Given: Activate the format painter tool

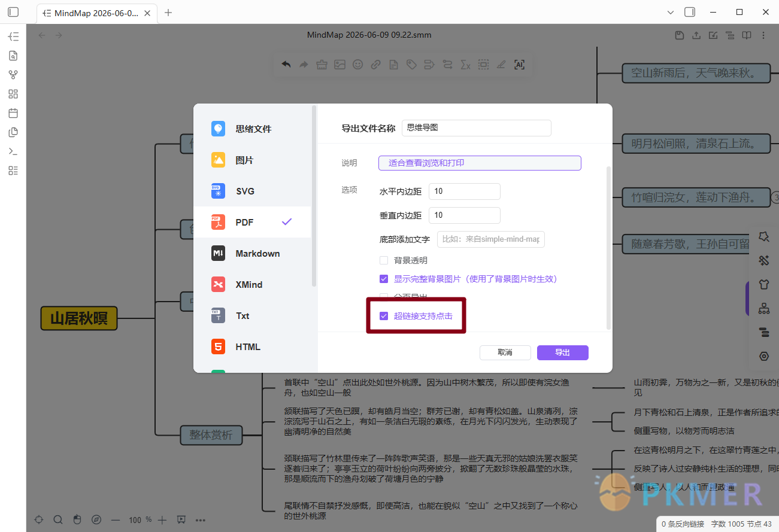Looking at the screenshot, I should pyautogui.click(x=322, y=65).
